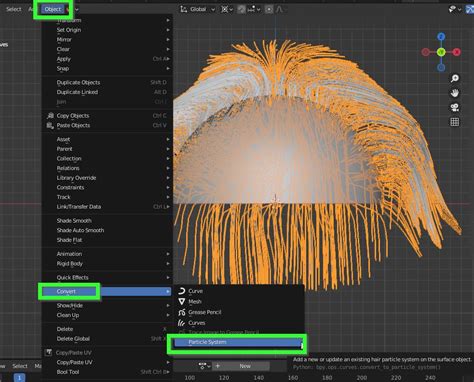Expand the Set Origin submenu

point(106,30)
